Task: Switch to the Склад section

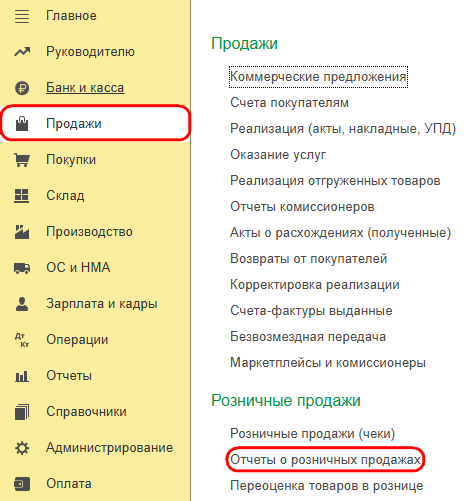Action: click(65, 196)
